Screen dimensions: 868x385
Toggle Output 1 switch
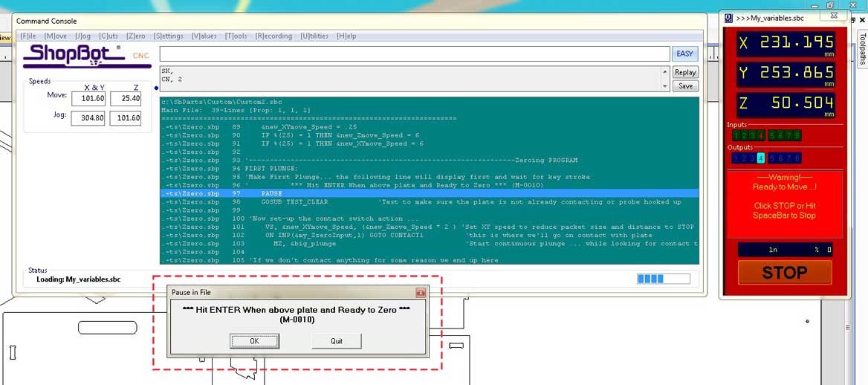point(736,158)
